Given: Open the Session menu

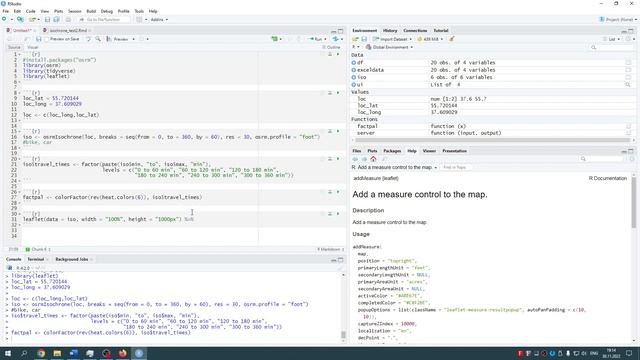Looking at the screenshot, I should [x=74, y=11].
